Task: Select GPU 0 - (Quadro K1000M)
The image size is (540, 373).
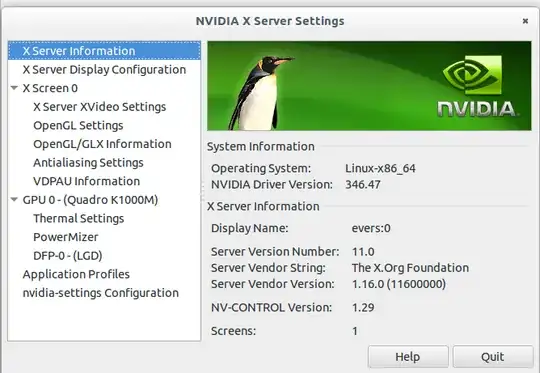Action: 90,200
